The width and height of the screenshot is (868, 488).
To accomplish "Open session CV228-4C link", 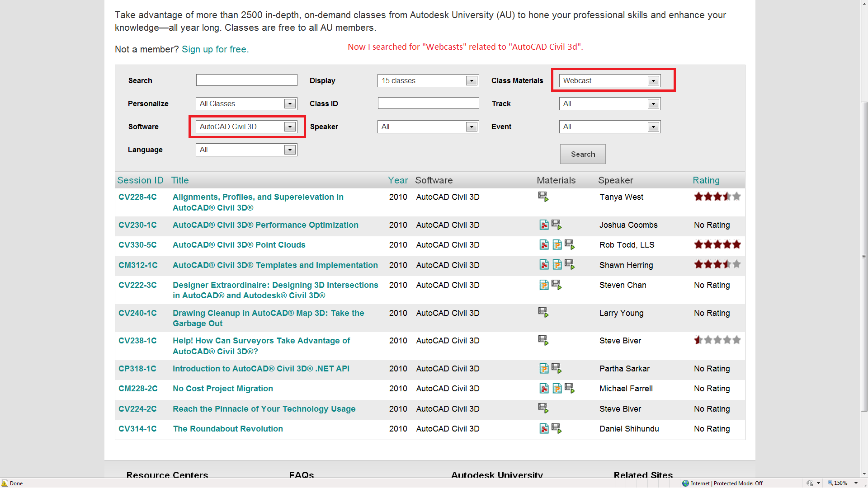I will point(137,197).
